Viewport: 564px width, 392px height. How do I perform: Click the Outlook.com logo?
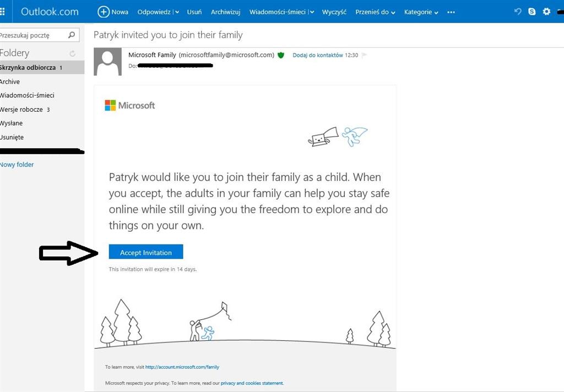(50, 12)
